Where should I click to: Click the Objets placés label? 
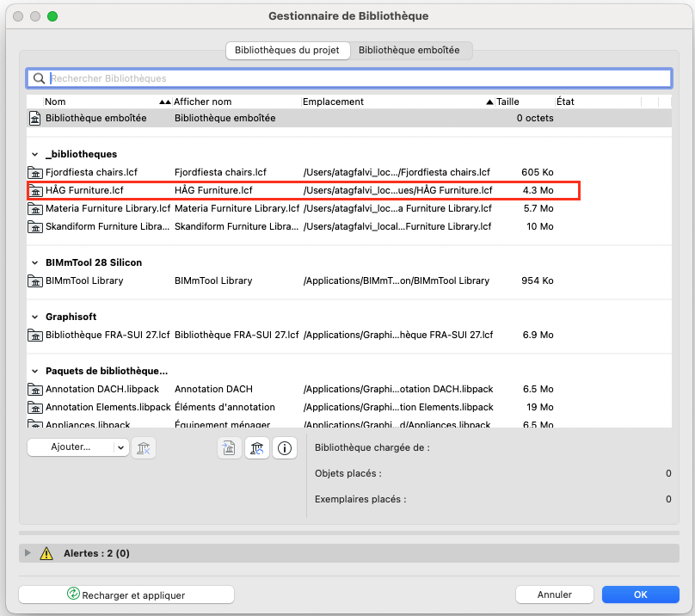click(x=348, y=474)
